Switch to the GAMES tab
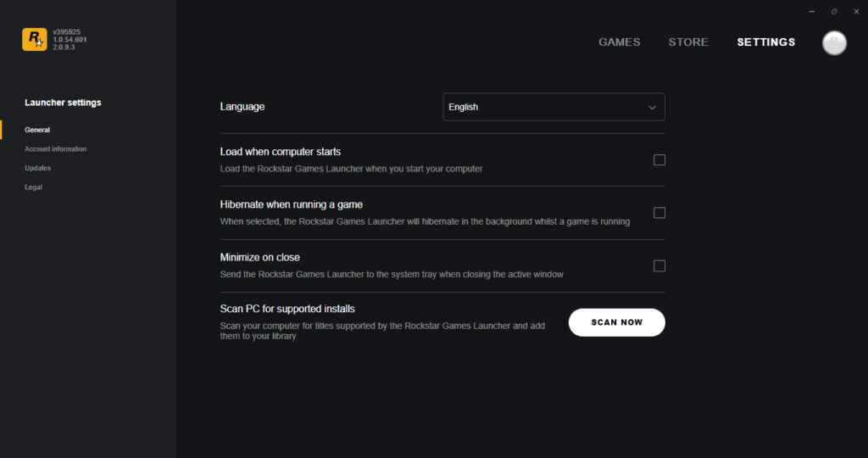The image size is (868, 458). pyautogui.click(x=619, y=42)
